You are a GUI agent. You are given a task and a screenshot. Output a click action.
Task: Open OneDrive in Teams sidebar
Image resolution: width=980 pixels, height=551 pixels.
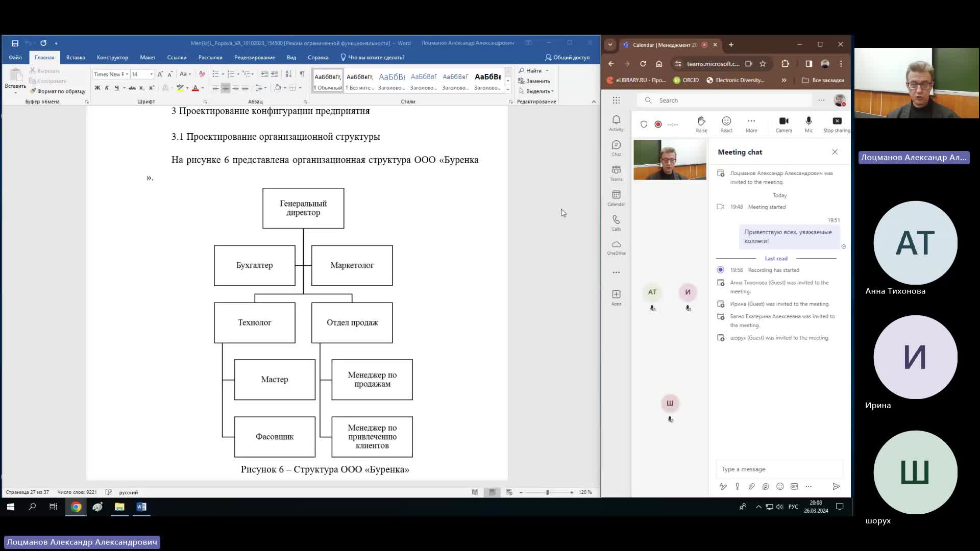click(616, 247)
